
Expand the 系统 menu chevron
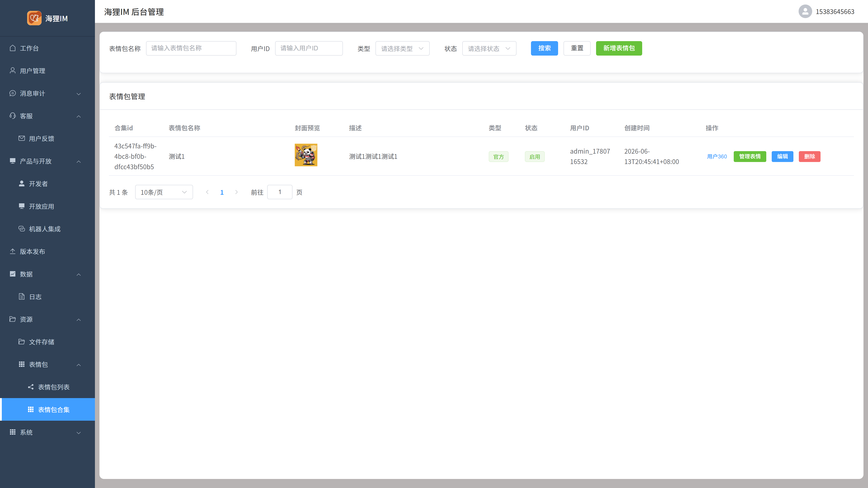point(78,432)
